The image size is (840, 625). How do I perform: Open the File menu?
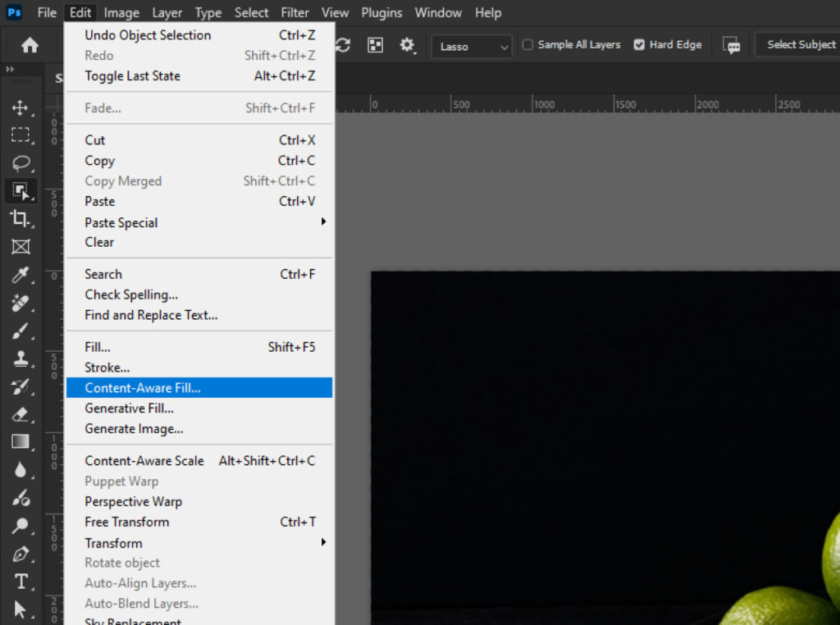[x=47, y=12]
